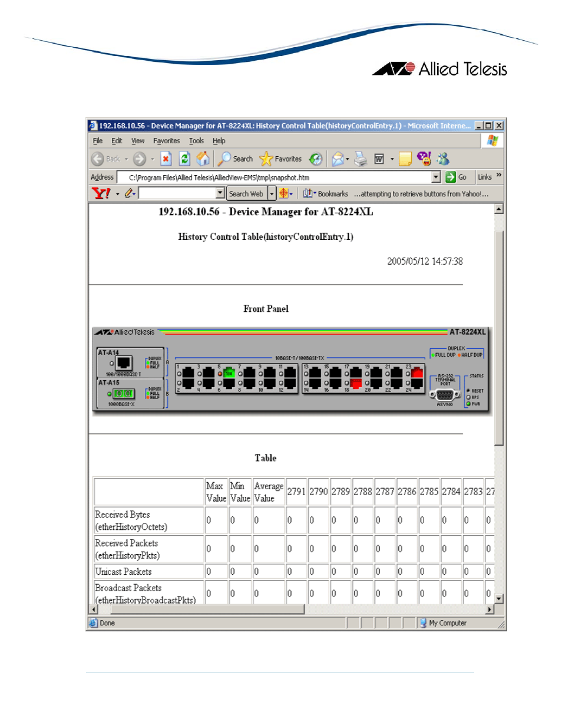Click the Yahoo toolbar search input box

177,193
